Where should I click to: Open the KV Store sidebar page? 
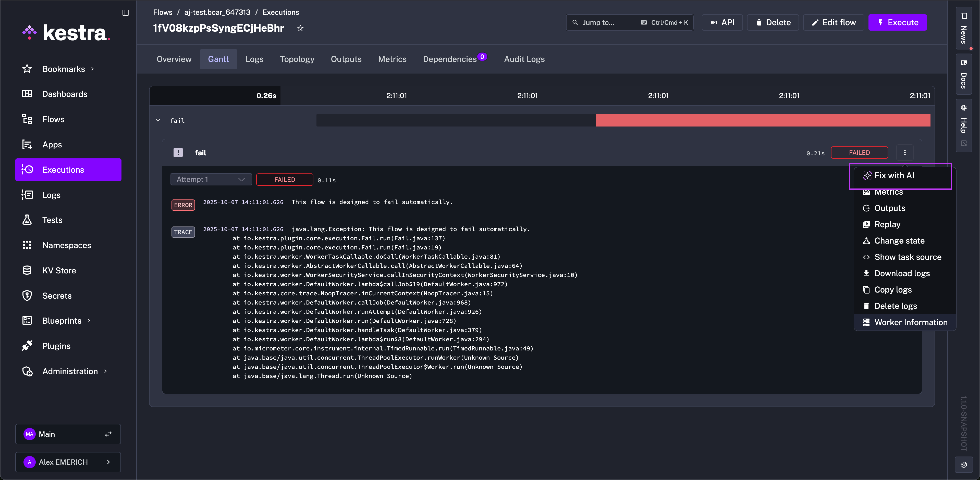pos(59,270)
